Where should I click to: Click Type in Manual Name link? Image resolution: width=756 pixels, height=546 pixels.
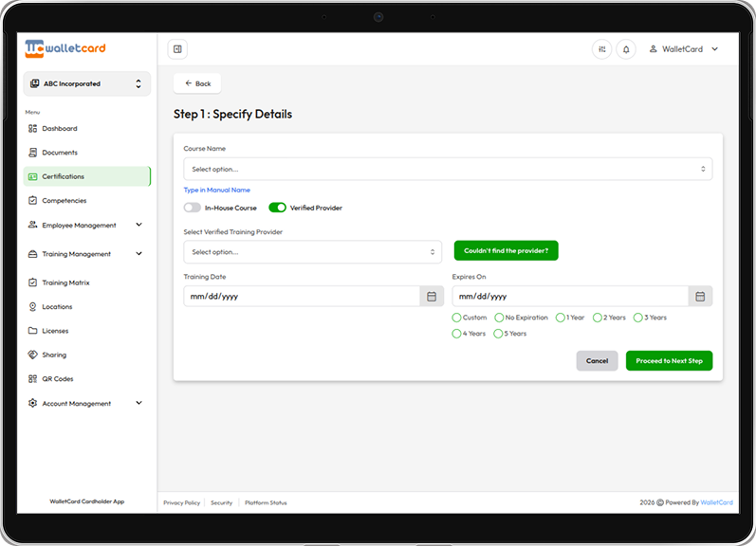(217, 190)
